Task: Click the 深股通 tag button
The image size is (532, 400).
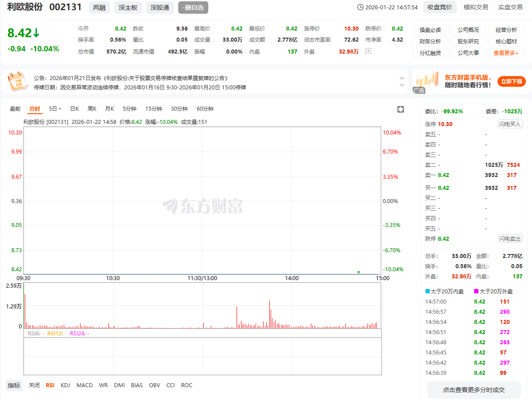Action: point(160,8)
